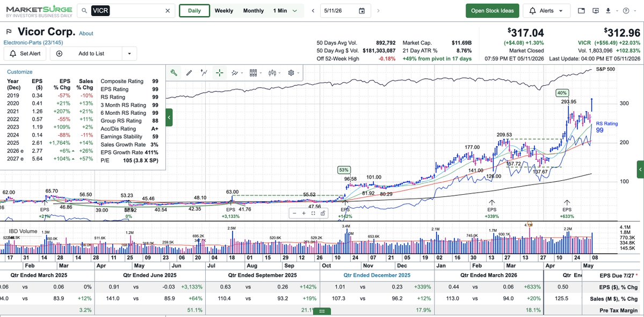The height and width of the screenshot is (317, 644).
Task: Toggle the chart lock padlock icon
Action: (323, 213)
